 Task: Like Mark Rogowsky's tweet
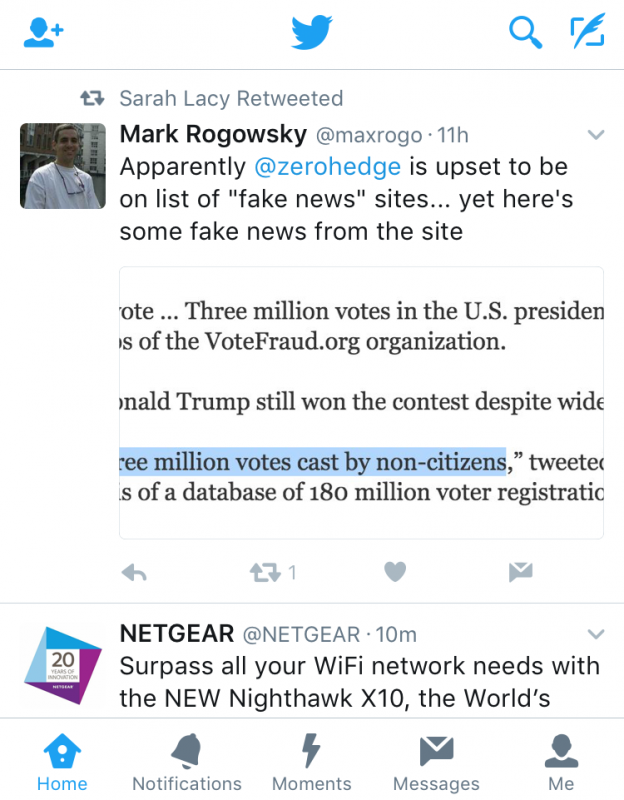[x=395, y=573]
